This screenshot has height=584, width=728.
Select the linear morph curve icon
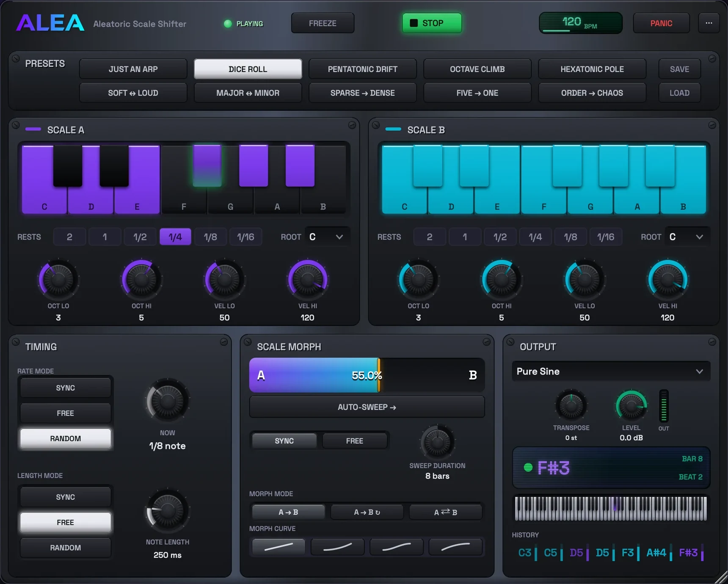(279, 547)
